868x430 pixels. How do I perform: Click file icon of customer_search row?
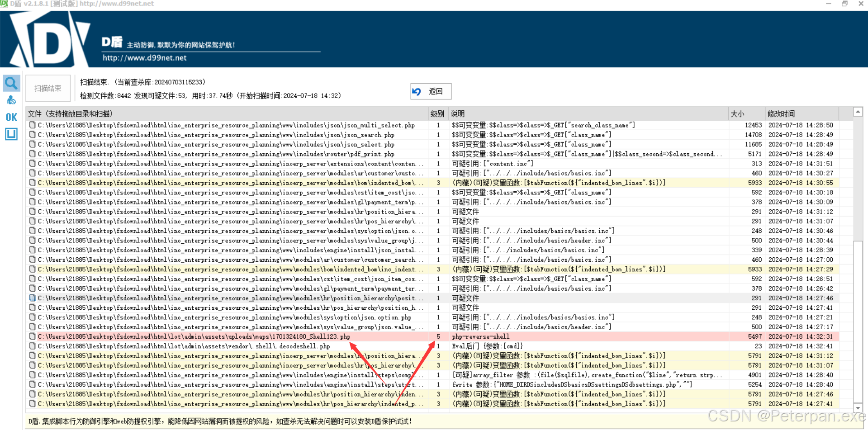32,260
